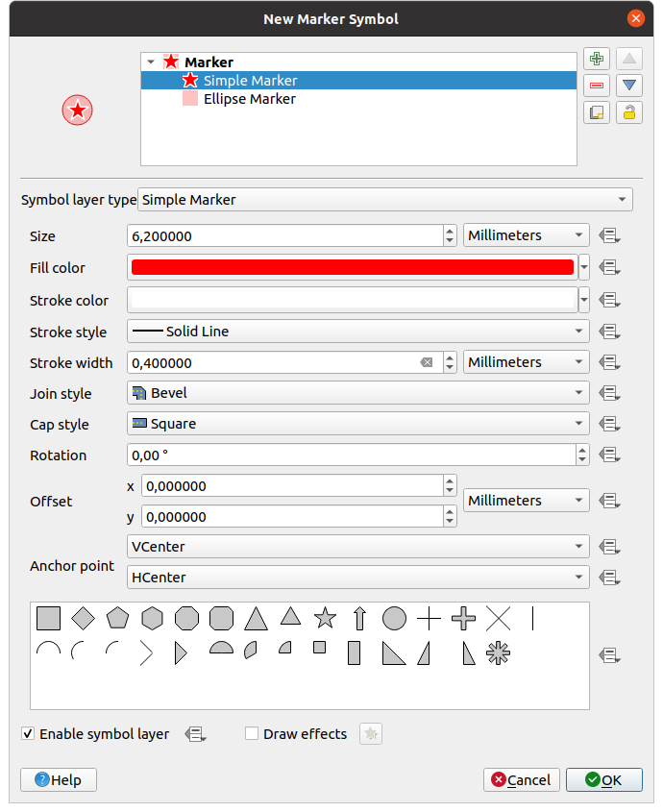Click the duplicate symbol layer icon
This screenshot has width=663, height=812.
(597, 112)
